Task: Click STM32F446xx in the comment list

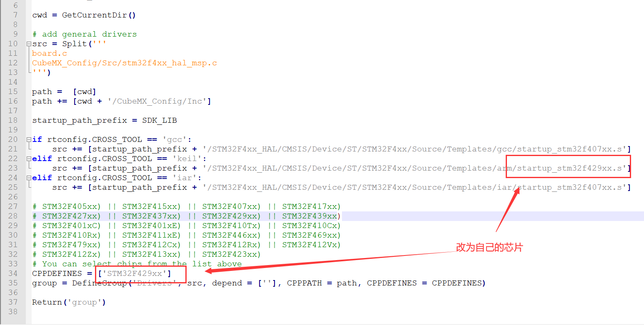Action: click(230, 235)
